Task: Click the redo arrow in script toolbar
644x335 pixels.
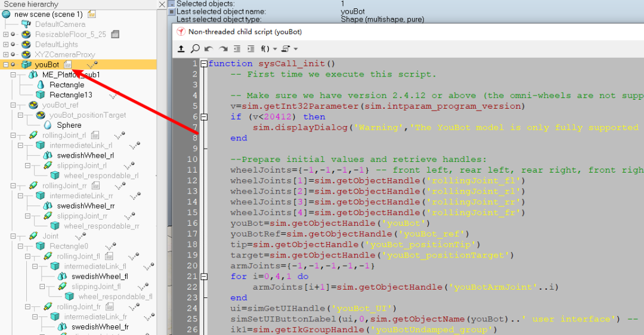Action: [x=222, y=48]
